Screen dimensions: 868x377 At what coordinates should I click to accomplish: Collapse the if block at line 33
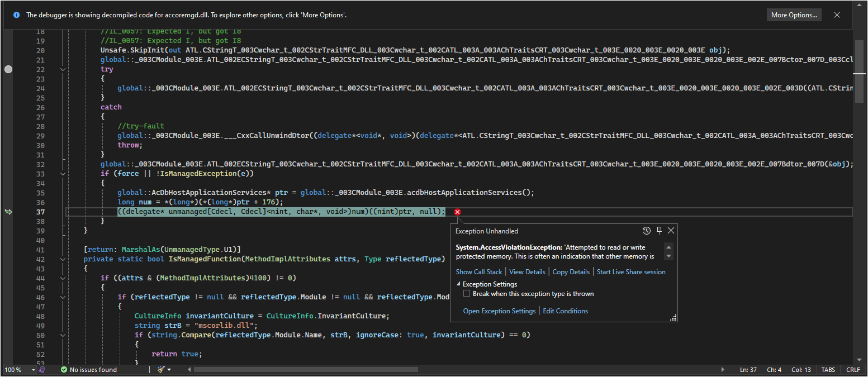tap(63, 174)
